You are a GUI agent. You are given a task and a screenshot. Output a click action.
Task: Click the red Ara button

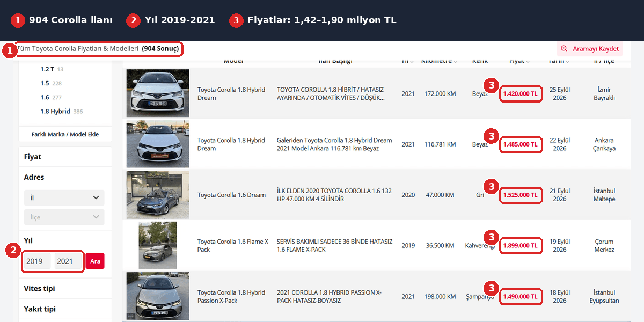(95, 261)
